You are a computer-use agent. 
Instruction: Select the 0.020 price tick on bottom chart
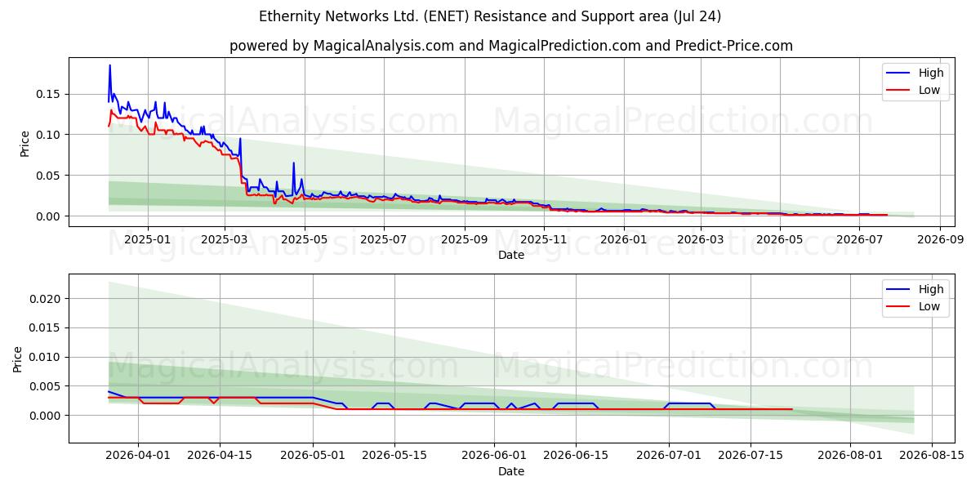[46, 299]
